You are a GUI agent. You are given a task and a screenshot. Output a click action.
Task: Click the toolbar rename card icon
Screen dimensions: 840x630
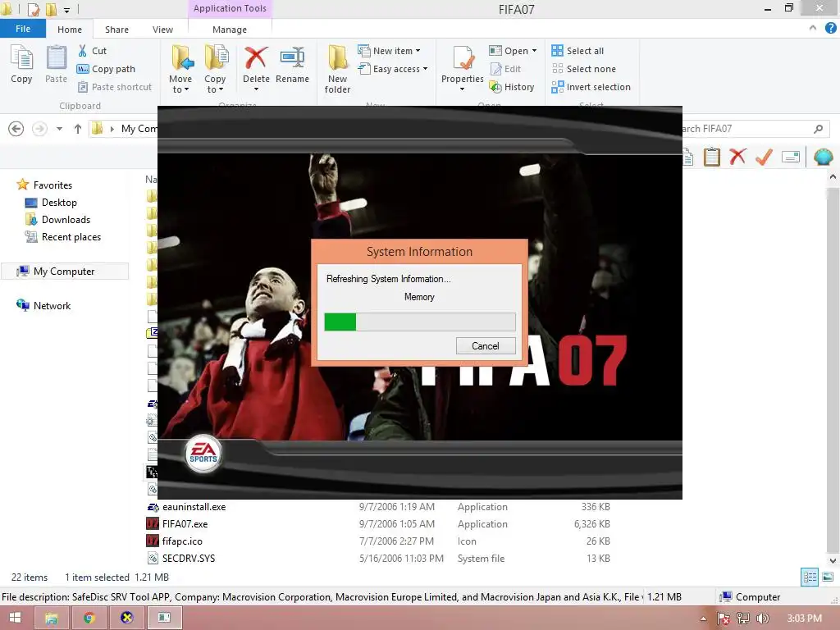(791, 157)
